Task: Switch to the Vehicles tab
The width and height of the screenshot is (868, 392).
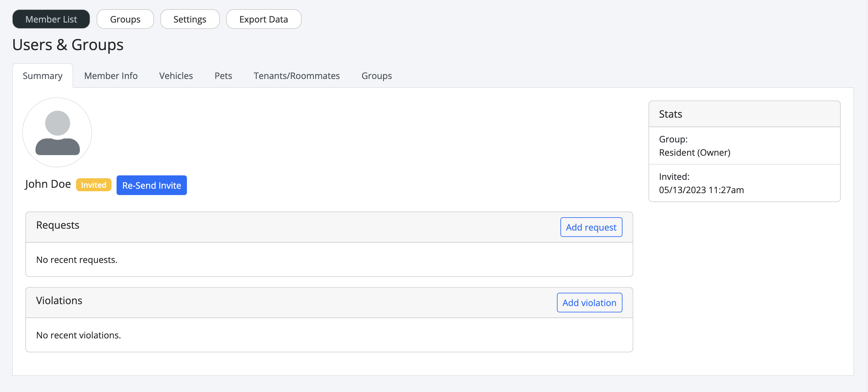Action: pos(176,75)
